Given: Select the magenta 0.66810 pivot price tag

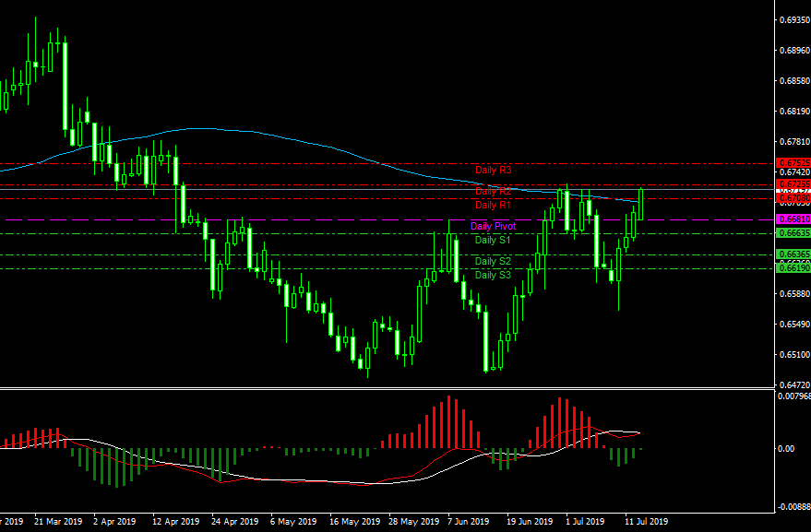Looking at the screenshot, I should (x=793, y=219).
